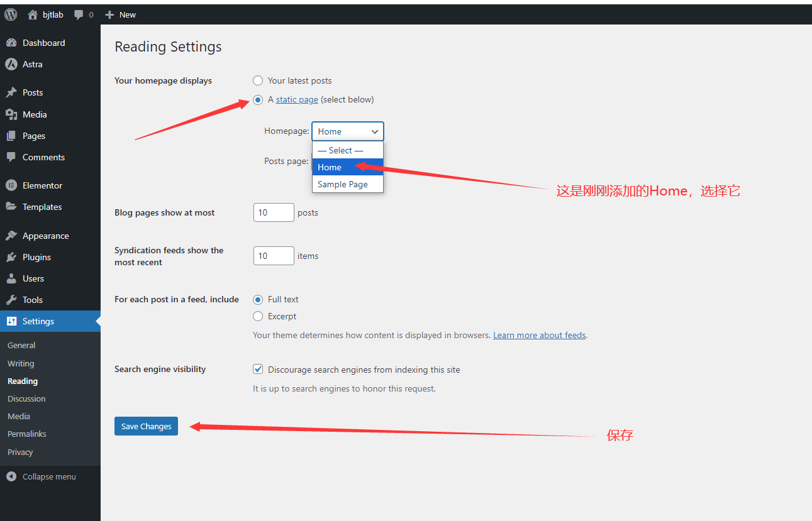Choose Home from the dropdown list
This screenshot has width=812, height=521.
coord(348,167)
